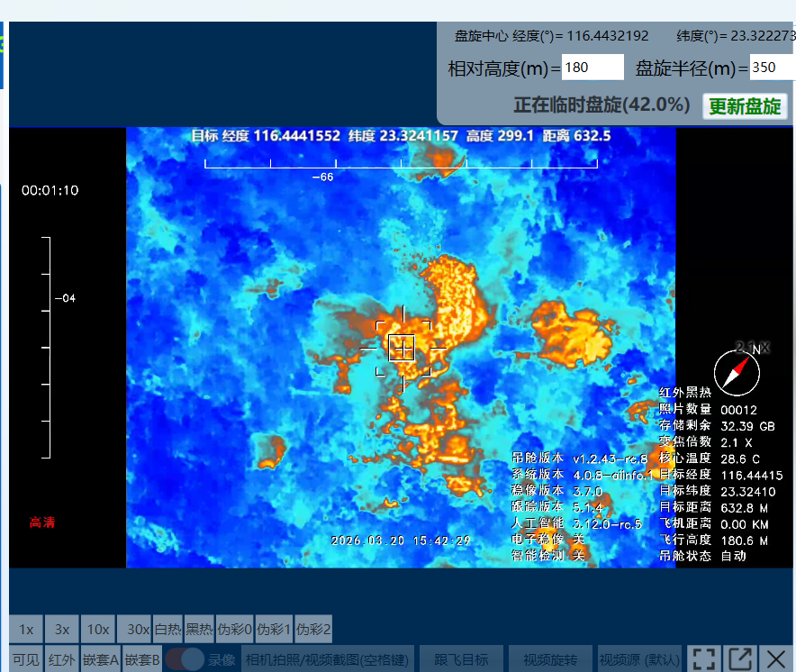796x672 pixels.
Task: Choose 伪彩2 pseudo-color palette
Action: (x=313, y=629)
